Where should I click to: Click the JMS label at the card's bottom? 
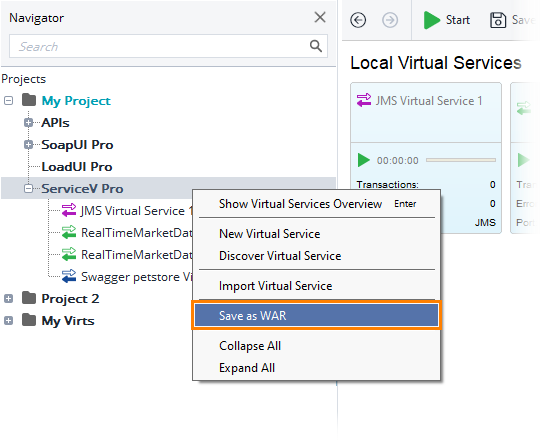pos(485,223)
